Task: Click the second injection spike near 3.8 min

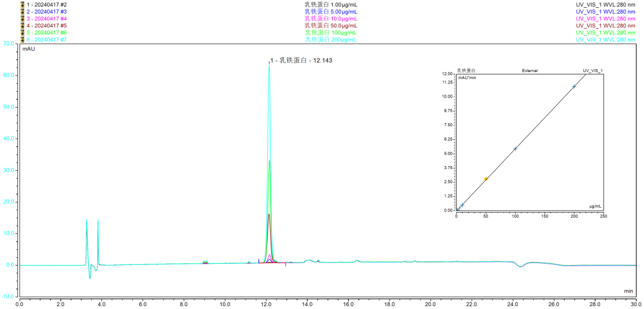Action: (98, 220)
